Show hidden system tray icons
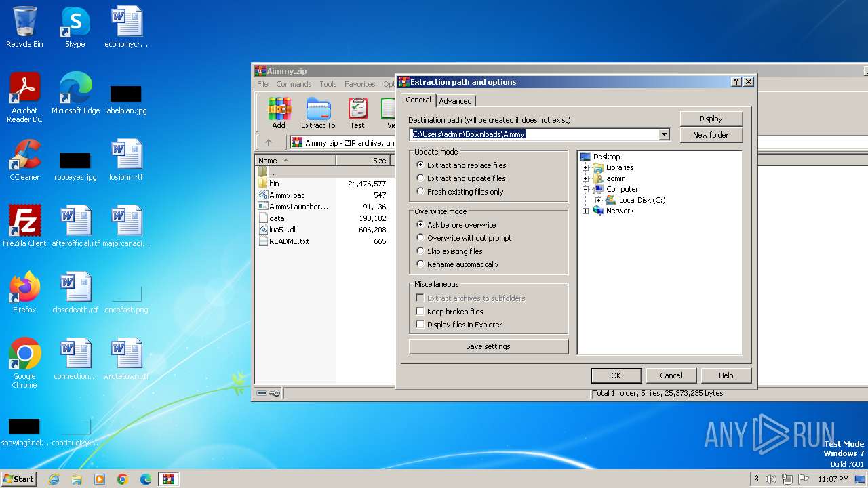 pyautogui.click(x=756, y=479)
